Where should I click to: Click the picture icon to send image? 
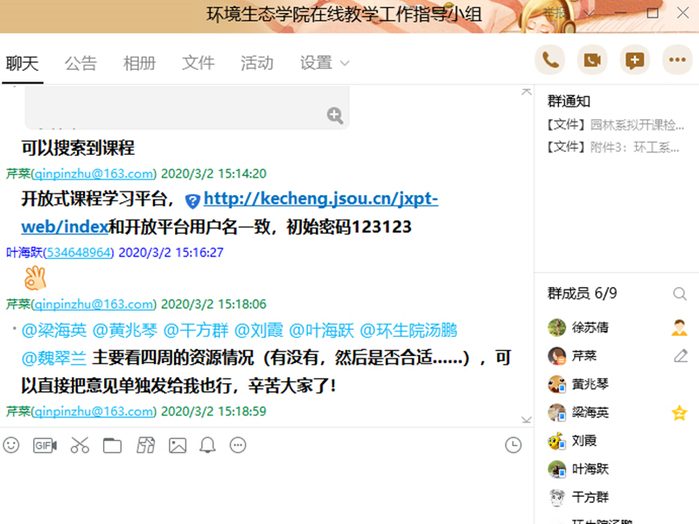click(177, 445)
